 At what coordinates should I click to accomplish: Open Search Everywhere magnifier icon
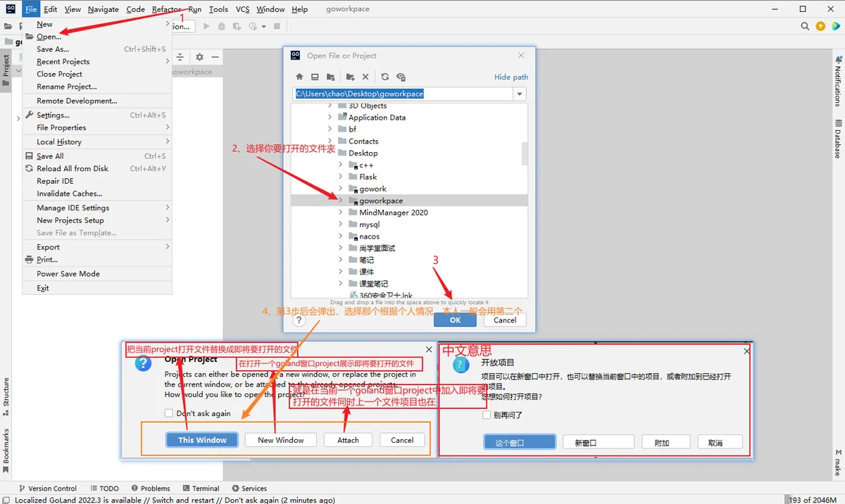point(805,26)
